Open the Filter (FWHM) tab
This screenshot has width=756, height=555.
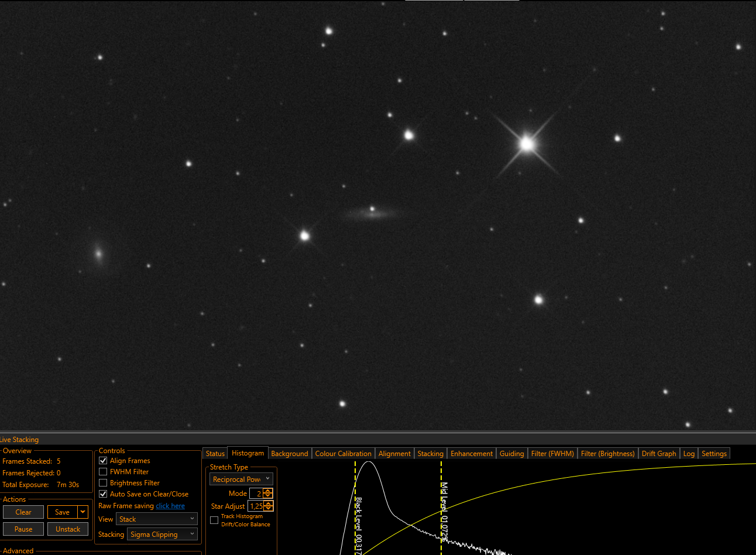click(x=552, y=454)
